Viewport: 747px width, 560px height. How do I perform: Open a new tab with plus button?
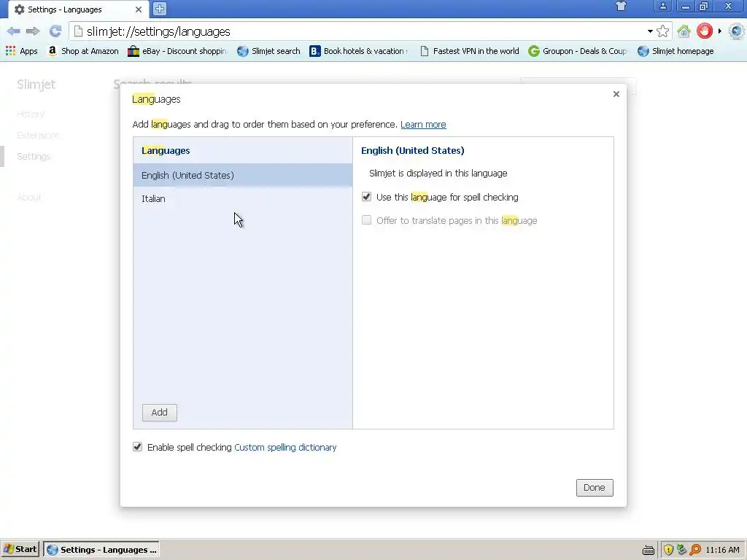[x=160, y=9]
